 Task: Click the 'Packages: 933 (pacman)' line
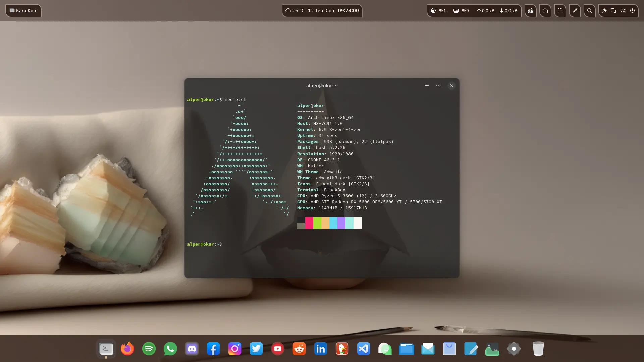(345, 142)
